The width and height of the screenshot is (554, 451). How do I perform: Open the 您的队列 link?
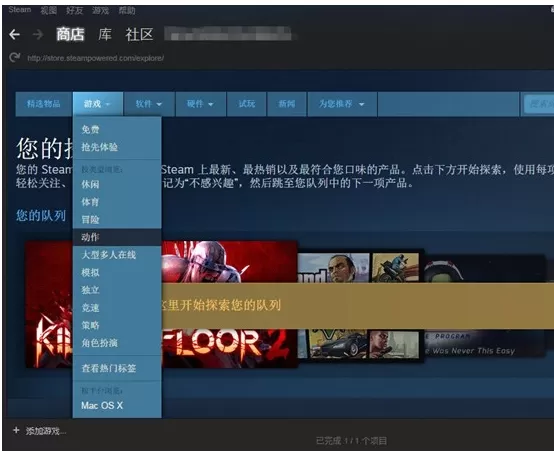41,215
